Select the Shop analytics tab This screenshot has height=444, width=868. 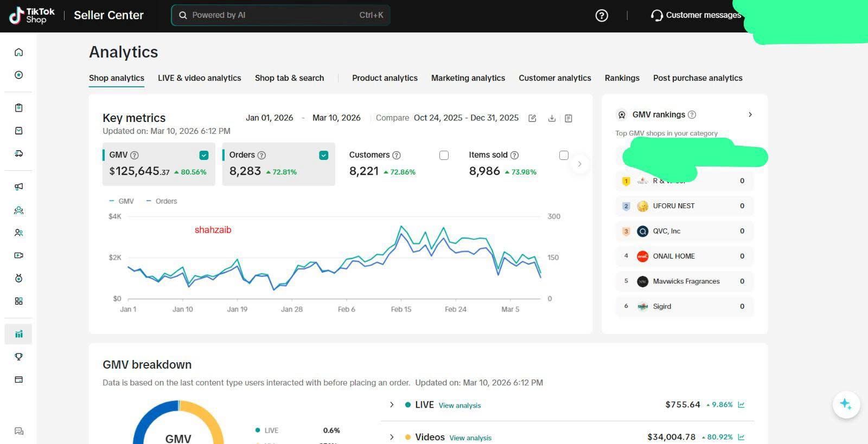click(117, 78)
